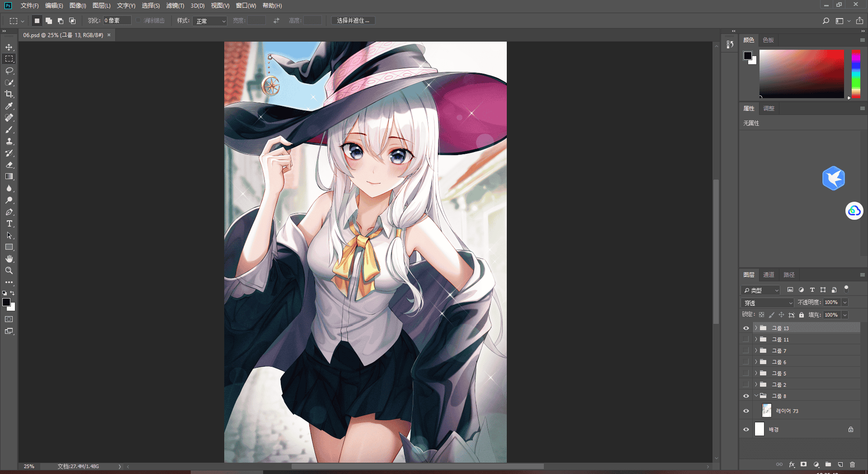Open the 样式 style dropdown
This screenshot has width=868, height=474.
[210, 21]
